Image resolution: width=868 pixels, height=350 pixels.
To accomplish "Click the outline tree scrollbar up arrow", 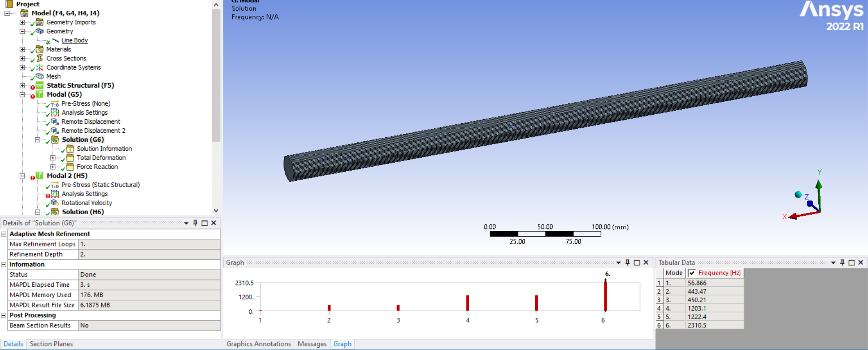I will [216, 5].
